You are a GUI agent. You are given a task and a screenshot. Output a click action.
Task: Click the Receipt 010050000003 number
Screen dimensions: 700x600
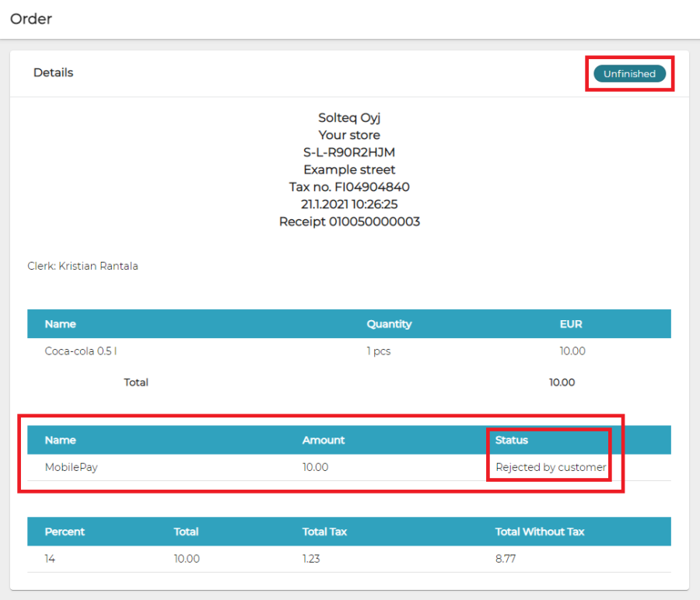coord(349,222)
